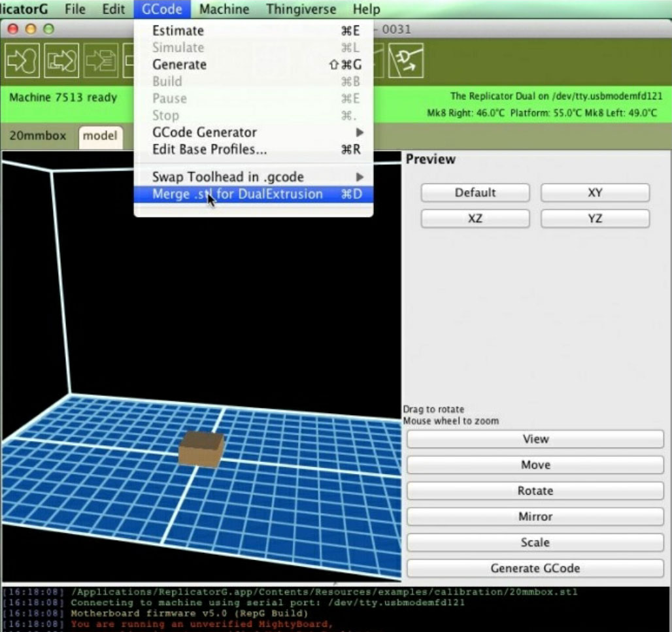Image resolution: width=672 pixels, height=632 pixels.
Task: Set the preview to the XZ view
Action: click(x=475, y=219)
